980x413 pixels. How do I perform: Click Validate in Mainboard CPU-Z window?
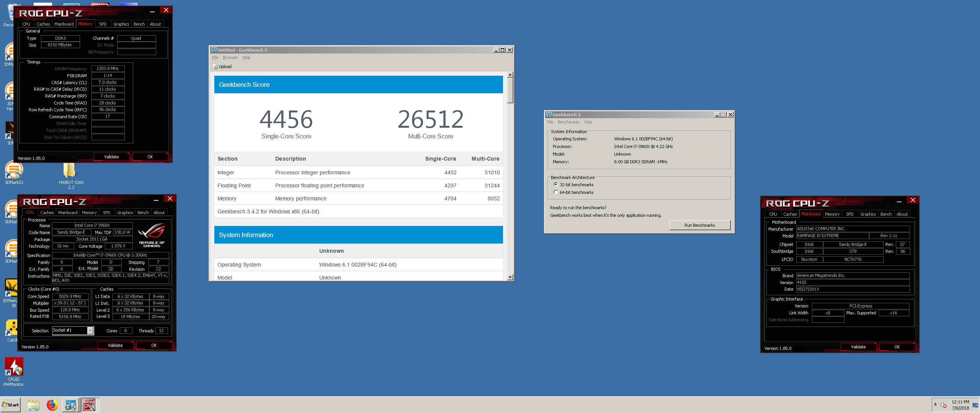[858, 347]
